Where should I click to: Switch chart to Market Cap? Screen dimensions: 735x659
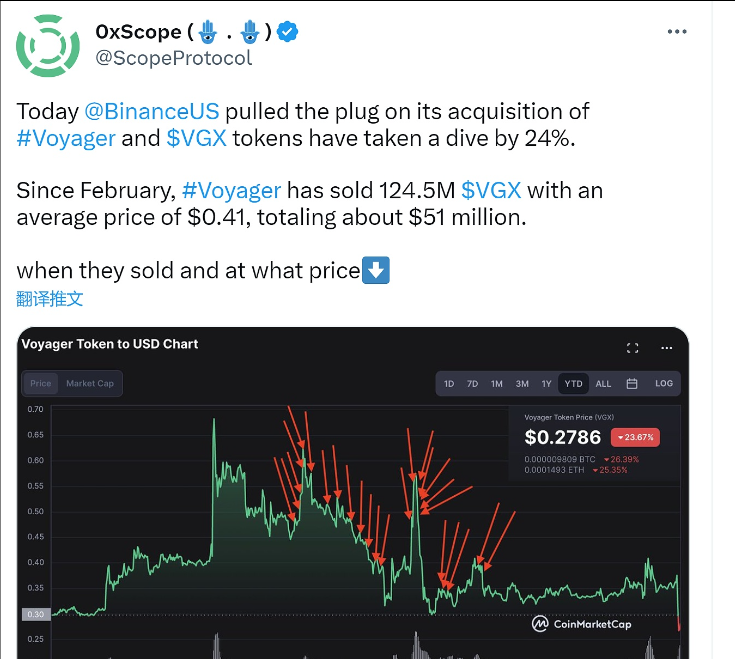tap(90, 384)
